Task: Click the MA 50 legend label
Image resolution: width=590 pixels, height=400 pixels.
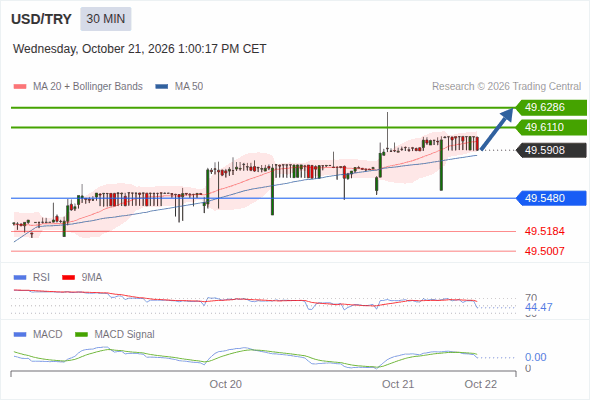Action: pos(189,87)
